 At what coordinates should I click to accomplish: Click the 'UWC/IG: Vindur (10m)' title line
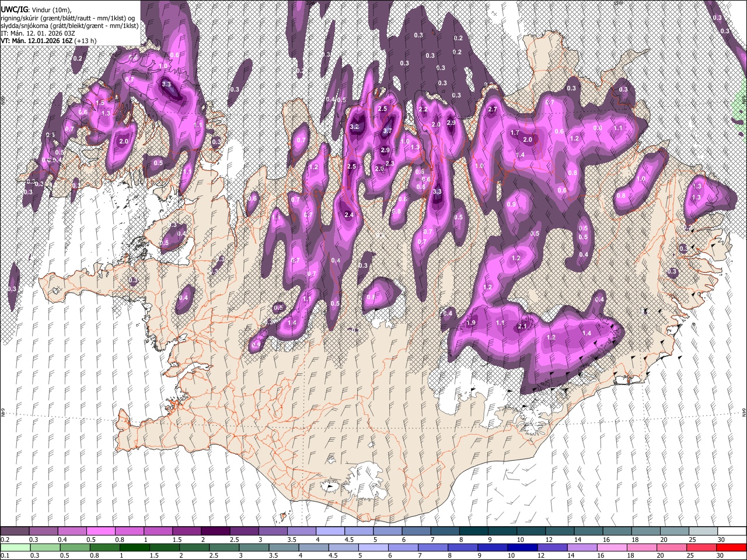(x=36, y=9)
